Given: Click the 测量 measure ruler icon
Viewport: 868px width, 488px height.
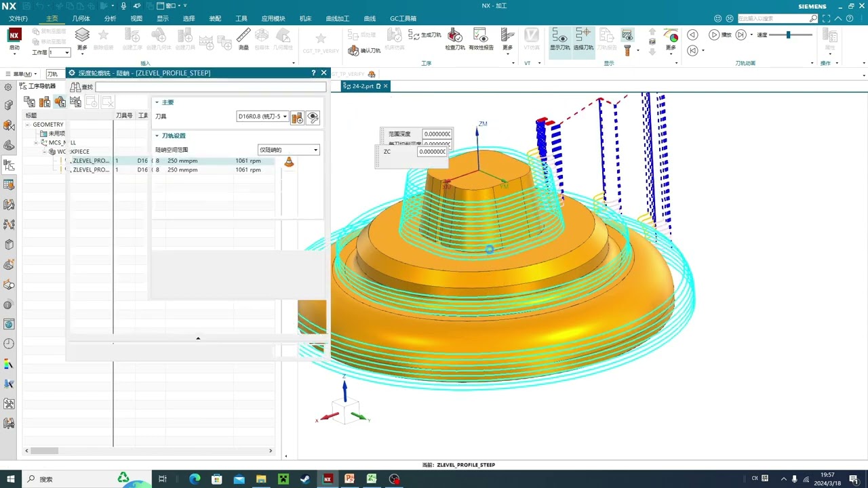Looking at the screenshot, I should coord(243,39).
